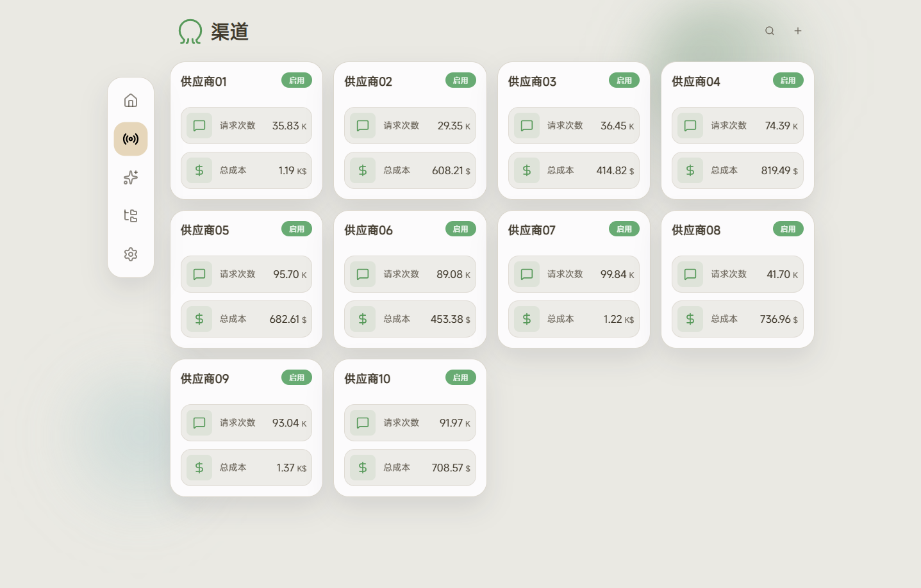Toggle the 启用 badge on 供应商01

pyautogui.click(x=297, y=80)
